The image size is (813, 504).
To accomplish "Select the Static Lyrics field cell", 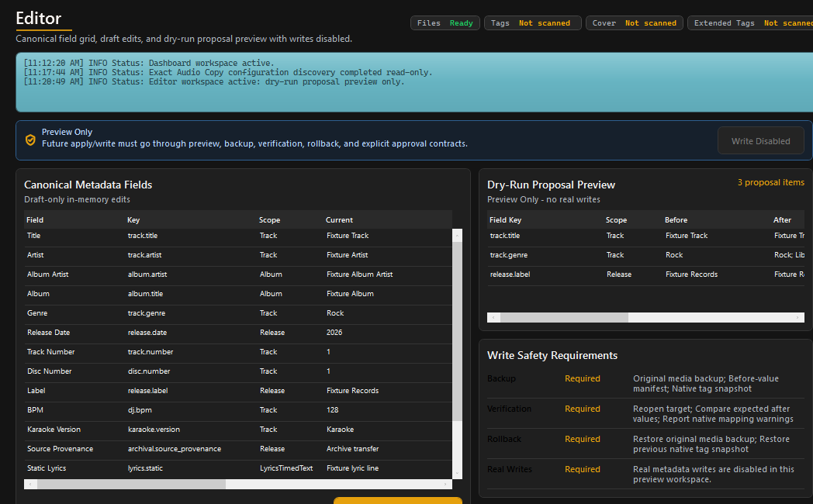I will (47, 468).
